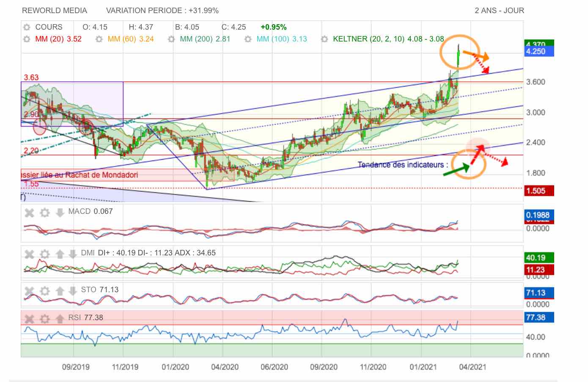Click the 01/2021 date label
The image size is (588, 382).
pyautogui.click(x=423, y=367)
